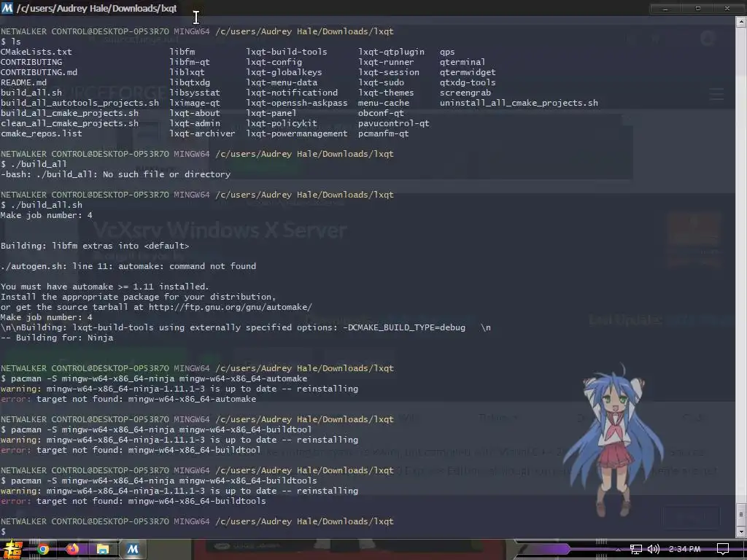This screenshot has height=560, width=747.
Task: Click qtxdg-tools in the ls output
Action: click(x=468, y=82)
